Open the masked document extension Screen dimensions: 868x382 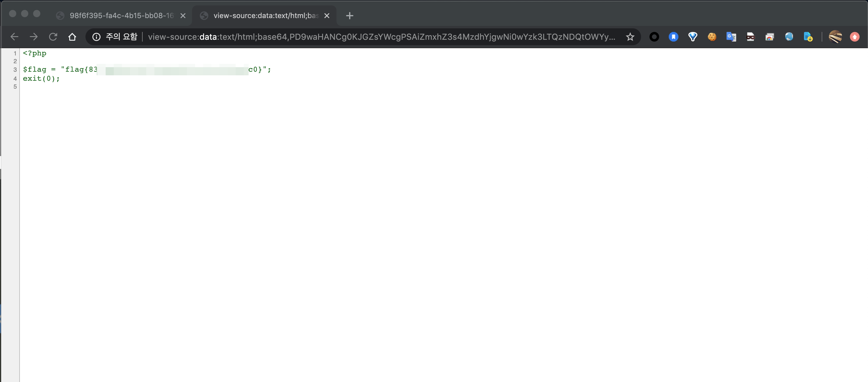(750, 37)
